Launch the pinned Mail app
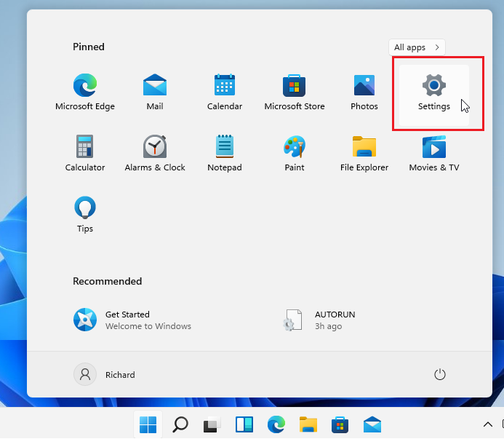 (x=155, y=92)
